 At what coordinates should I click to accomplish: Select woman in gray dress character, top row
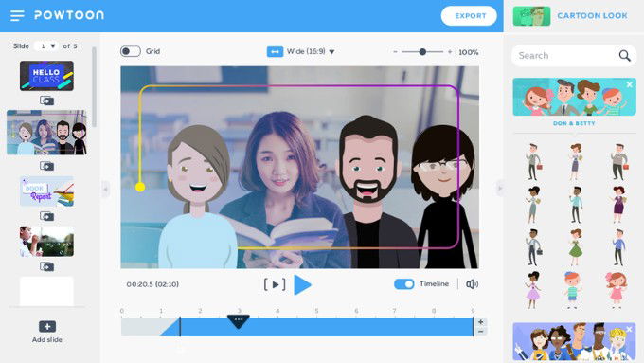click(576, 161)
